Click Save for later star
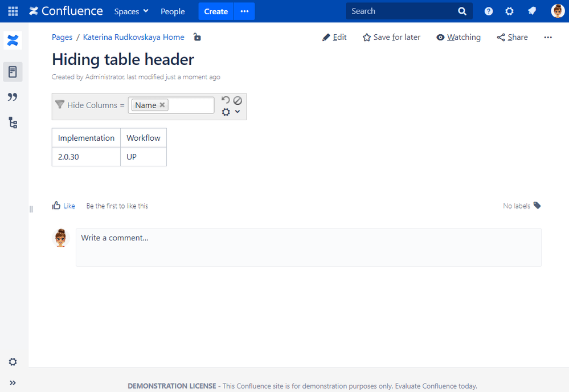The width and height of the screenshot is (569, 392). click(x=391, y=38)
